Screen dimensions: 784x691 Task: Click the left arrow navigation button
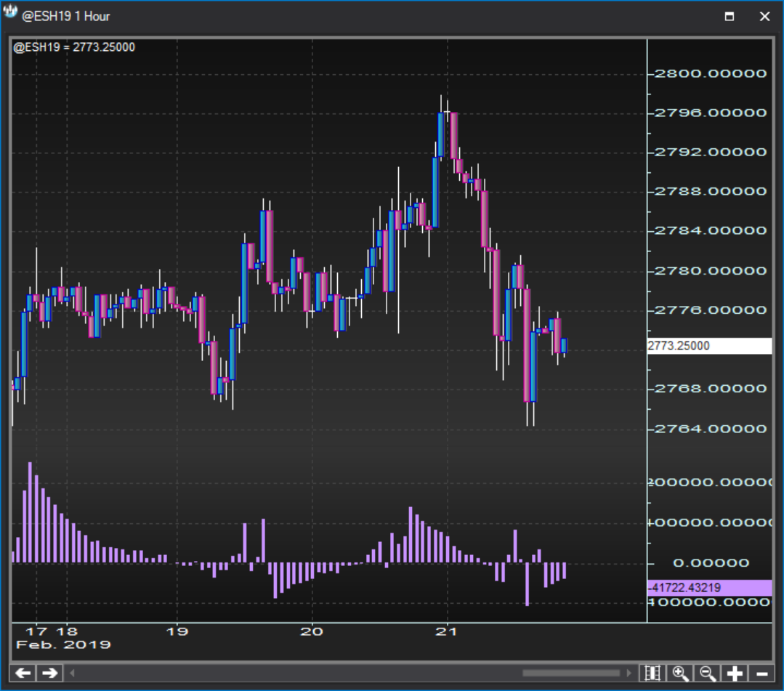pyautogui.click(x=23, y=673)
